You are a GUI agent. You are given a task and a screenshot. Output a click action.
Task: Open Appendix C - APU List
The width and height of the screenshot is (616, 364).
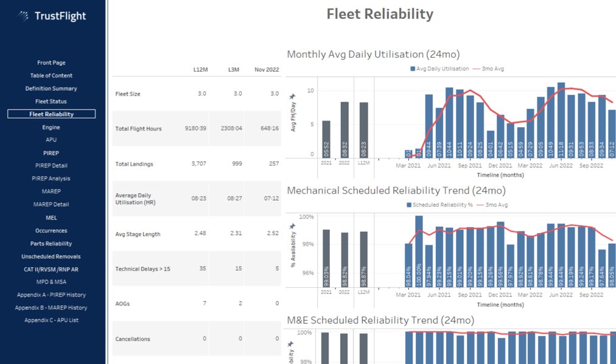coord(51,320)
